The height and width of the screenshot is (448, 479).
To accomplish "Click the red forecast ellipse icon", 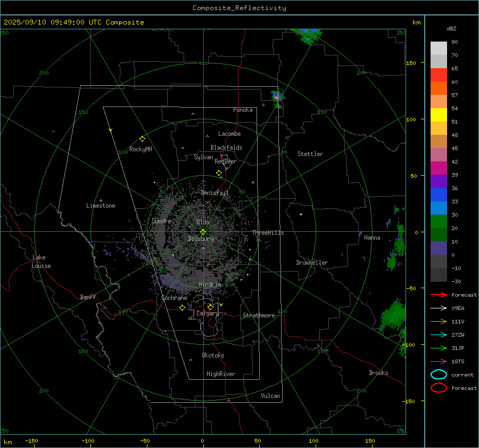I will [x=439, y=388].
